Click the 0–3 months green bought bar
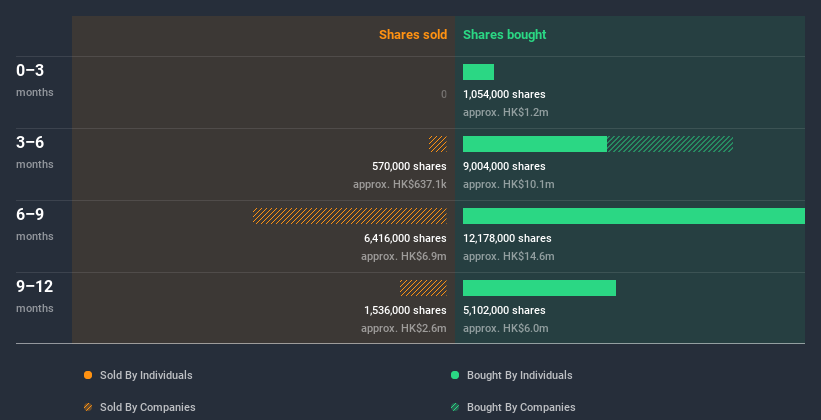 478,72
